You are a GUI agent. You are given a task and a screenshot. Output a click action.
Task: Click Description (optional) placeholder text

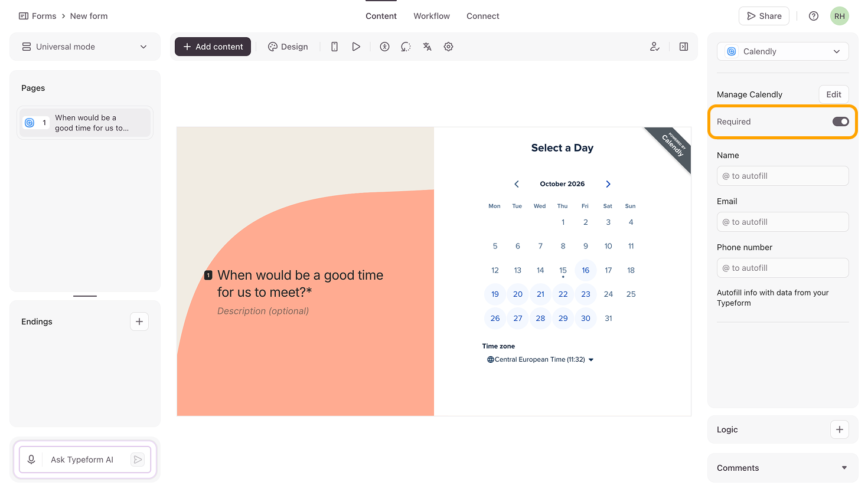point(263,311)
